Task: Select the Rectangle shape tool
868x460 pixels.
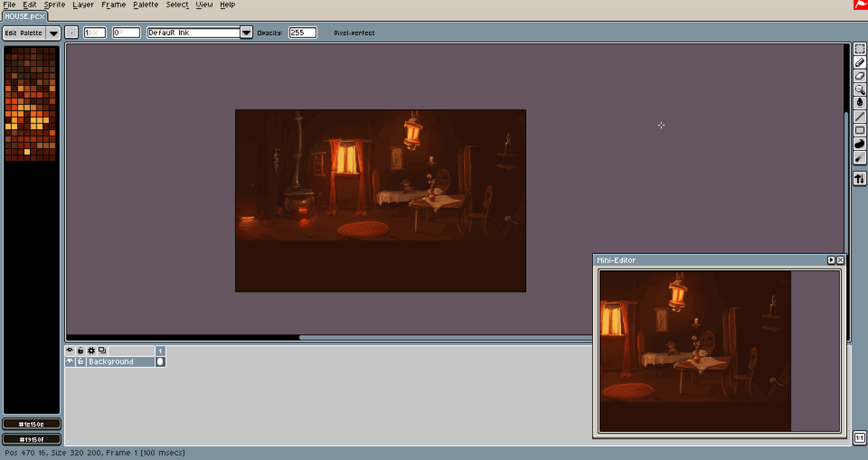Action: tap(860, 130)
